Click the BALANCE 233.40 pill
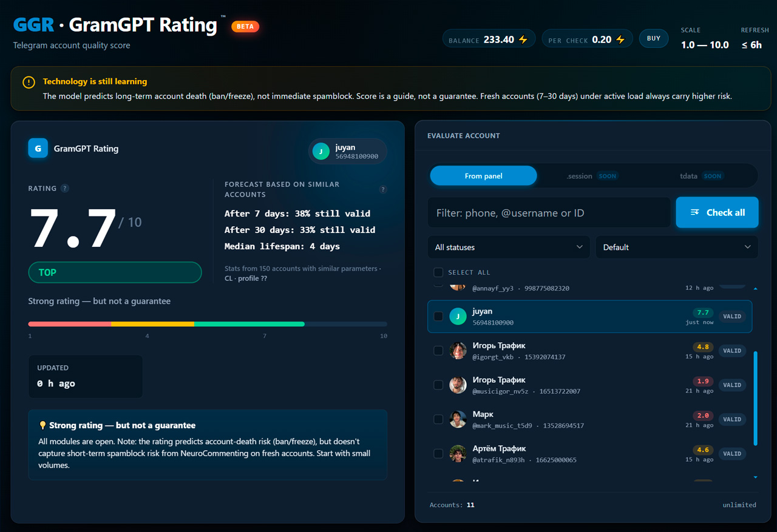 pyautogui.click(x=489, y=39)
